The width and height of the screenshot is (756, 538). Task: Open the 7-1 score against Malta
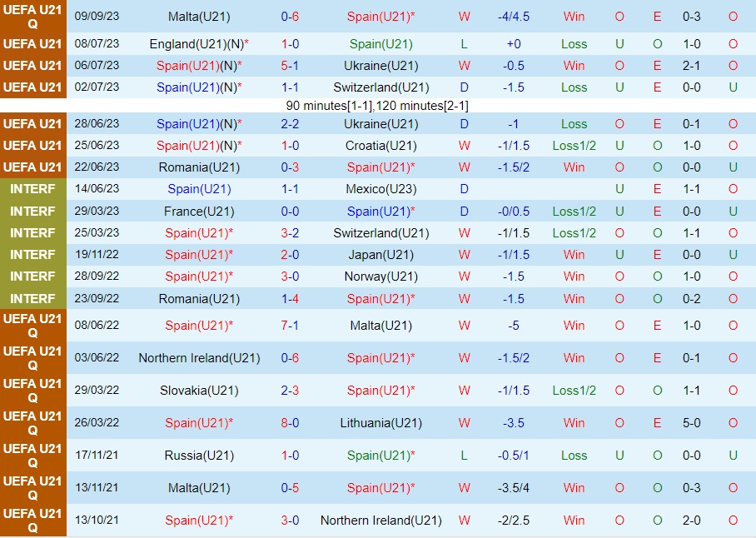[290, 326]
